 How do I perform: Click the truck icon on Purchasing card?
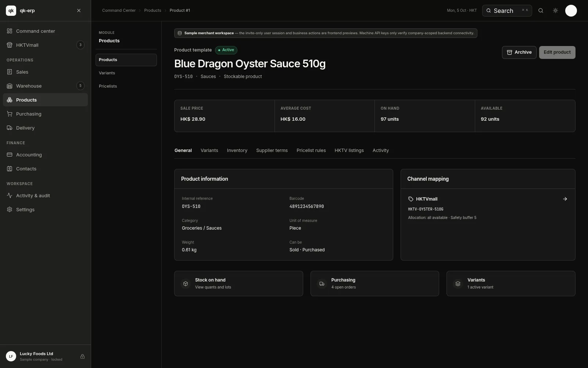(322, 284)
